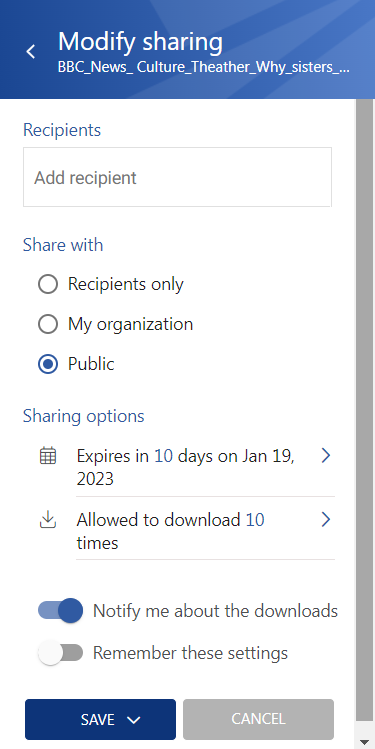Click the BBC_News file name subtitle
Viewport: 375px width, 749px height.
pyautogui.click(x=204, y=67)
